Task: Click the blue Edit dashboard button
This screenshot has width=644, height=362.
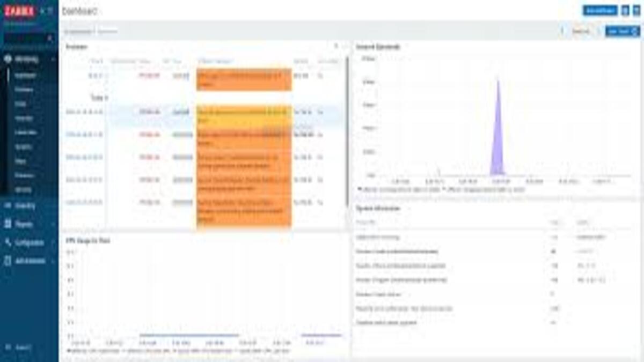Action: [600, 11]
